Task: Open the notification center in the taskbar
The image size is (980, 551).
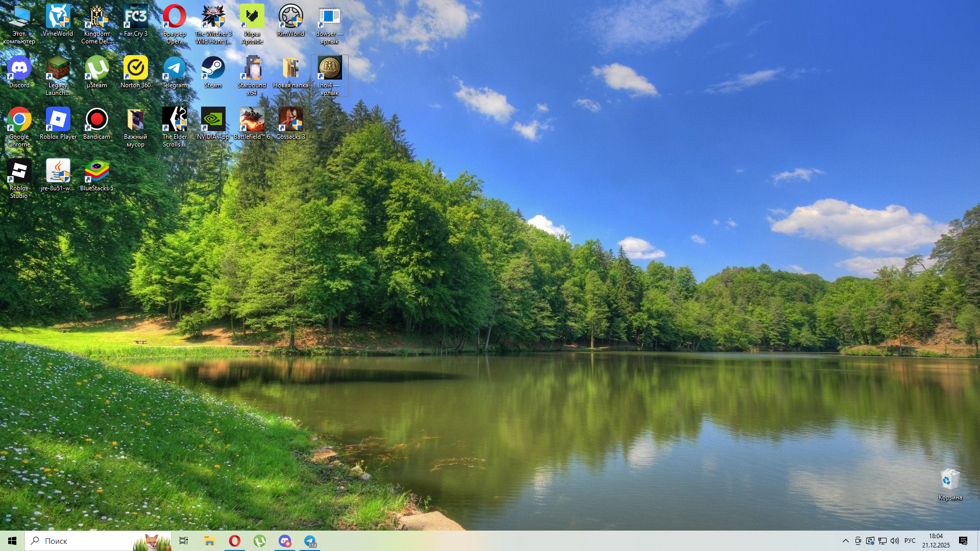Action: click(x=963, y=541)
